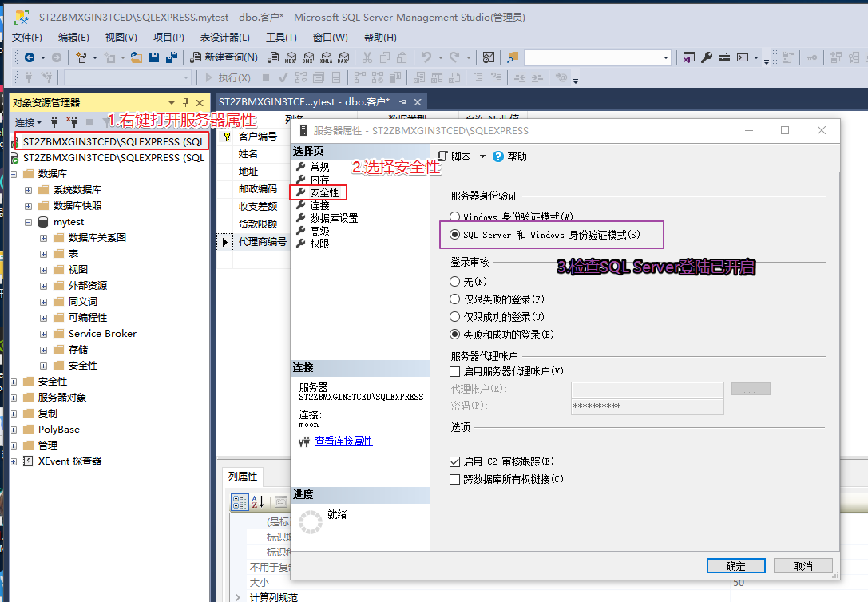Expand the 数据库快照 tree node

click(28, 206)
